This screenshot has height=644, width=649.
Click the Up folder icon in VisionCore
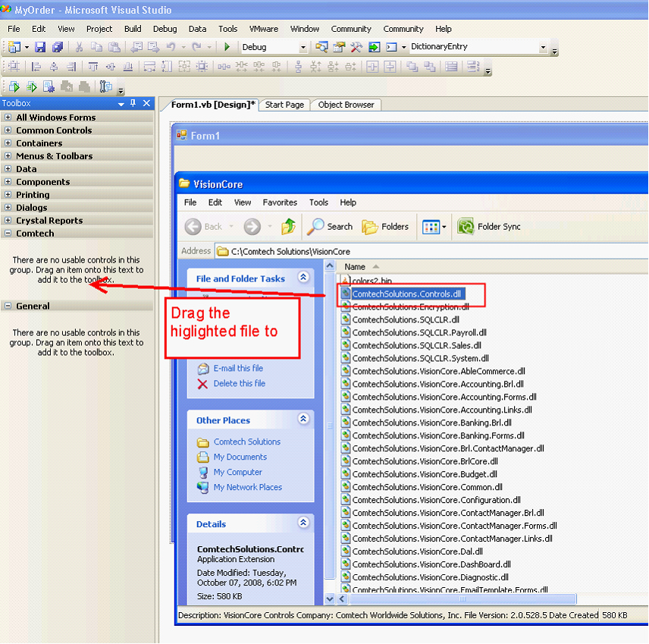[x=289, y=227]
